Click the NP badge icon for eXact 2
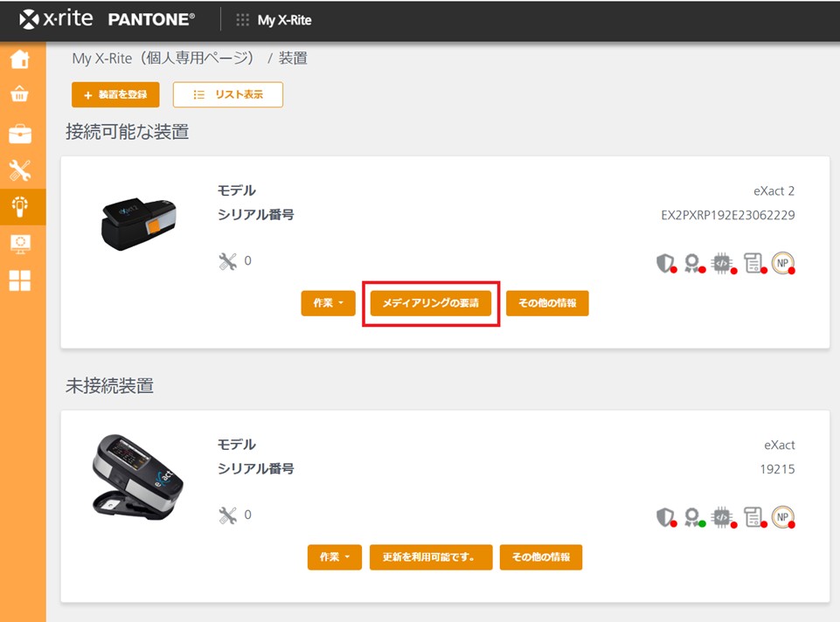This screenshot has width=840, height=622. pos(782,263)
